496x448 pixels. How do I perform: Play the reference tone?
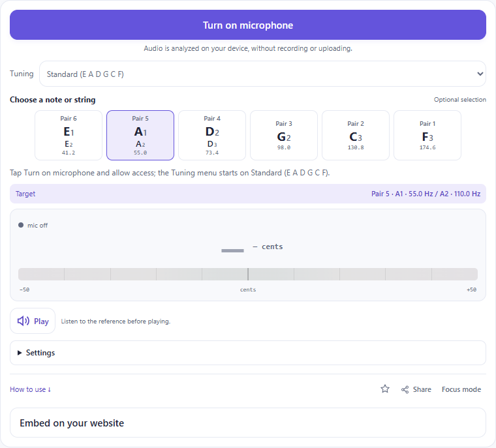[33, 321]
